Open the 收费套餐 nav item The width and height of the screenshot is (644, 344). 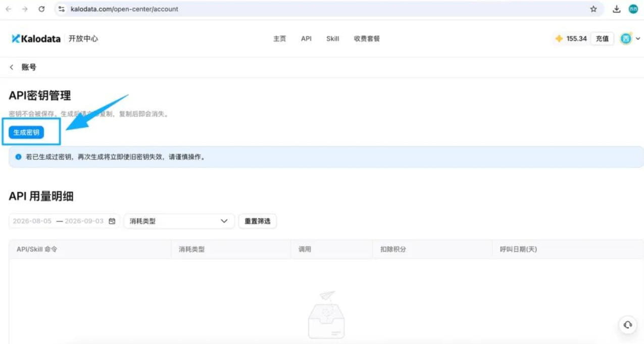[x=367, y=39]
